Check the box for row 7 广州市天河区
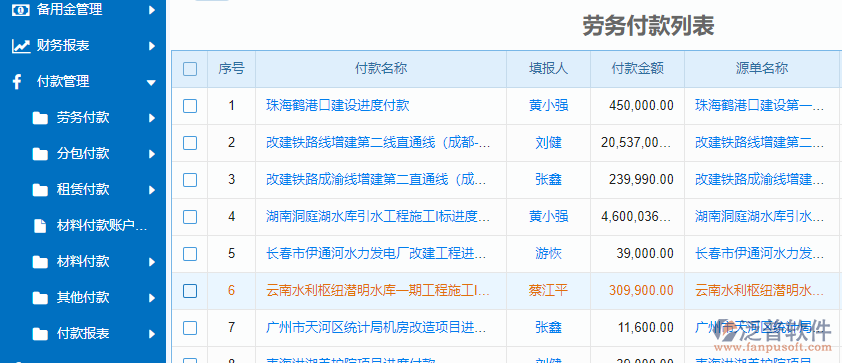This screenshot has width=842, height=363. (190, 328)
